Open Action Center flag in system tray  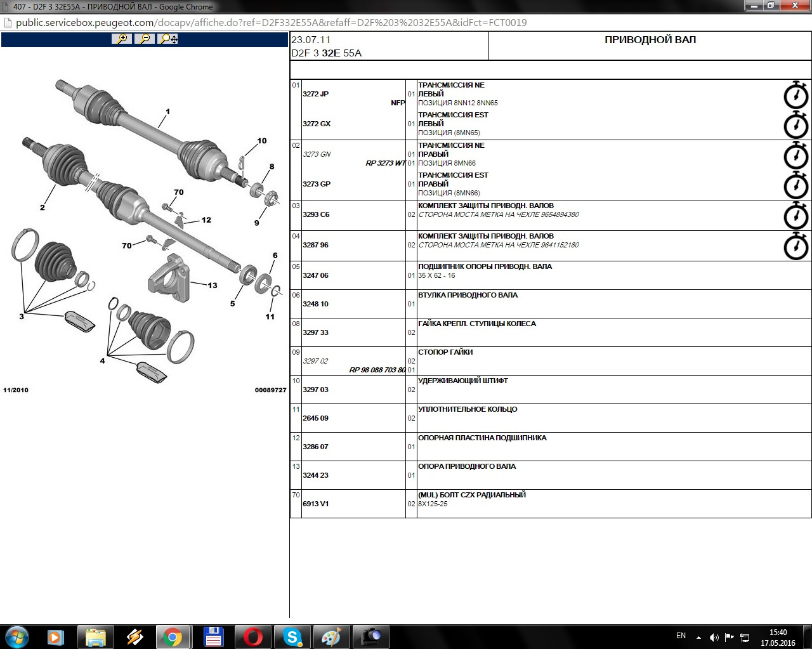click(730, 638)
